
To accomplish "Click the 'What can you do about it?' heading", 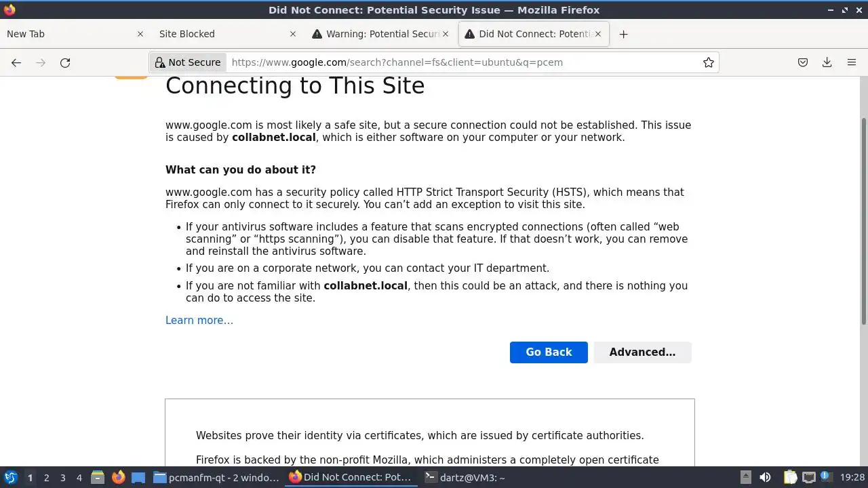I will pos(241,169).
